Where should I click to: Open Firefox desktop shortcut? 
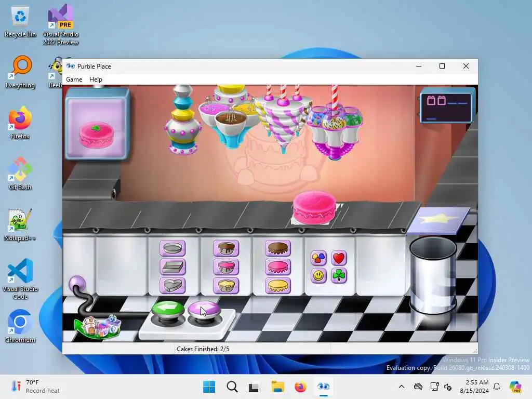pyautogui.click(x=20, y=123)
